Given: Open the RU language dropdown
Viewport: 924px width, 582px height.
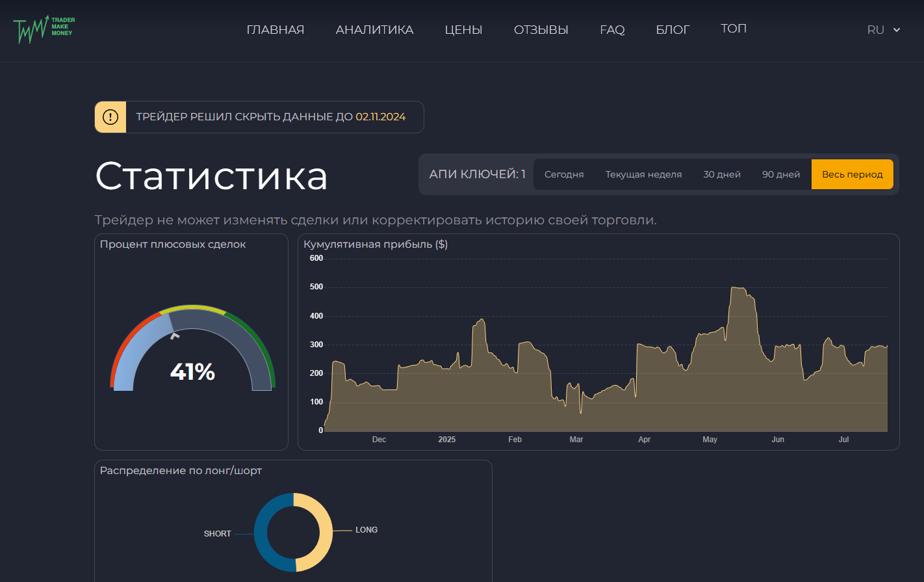Looking at the screenshot, I should coord(876,30).
